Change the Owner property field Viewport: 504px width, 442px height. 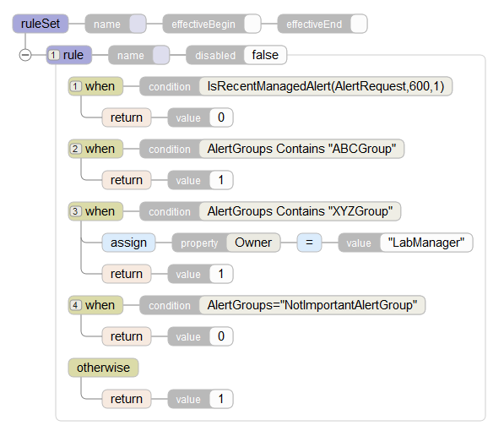pos(253,243)
